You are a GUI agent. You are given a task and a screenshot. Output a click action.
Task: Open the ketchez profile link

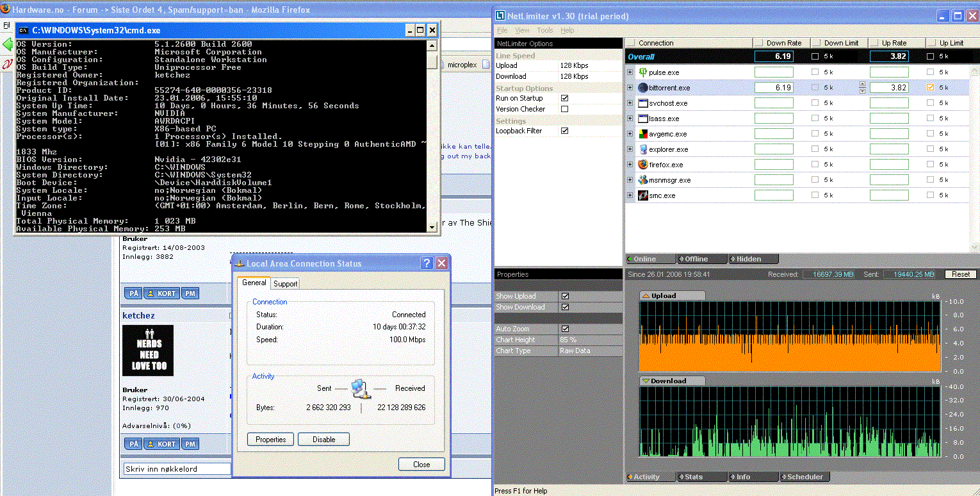(x=138, y=315)
